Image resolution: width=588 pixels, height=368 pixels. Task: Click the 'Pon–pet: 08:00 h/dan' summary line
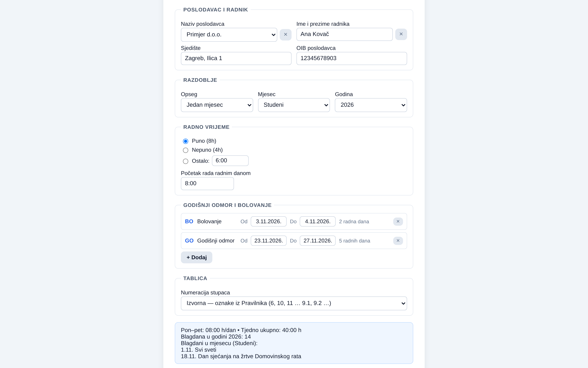(x=241, y=330)
